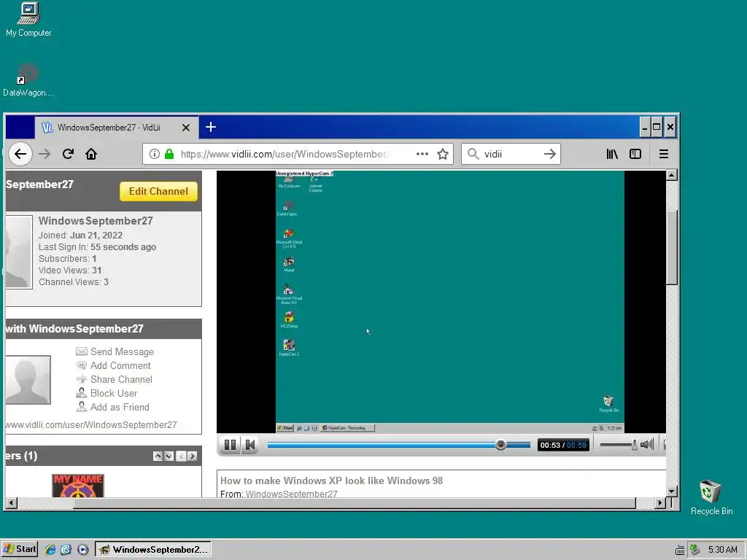Close the WindowsSeptember27 - VidLii tab
Image resolution: width=747 pixels, height=560 pixels.
click(186, 128)
